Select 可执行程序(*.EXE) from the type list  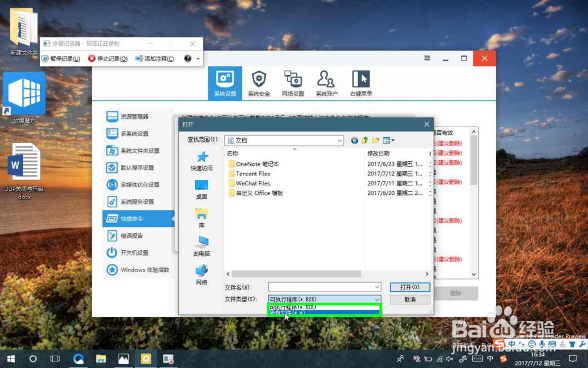[323, 307]
